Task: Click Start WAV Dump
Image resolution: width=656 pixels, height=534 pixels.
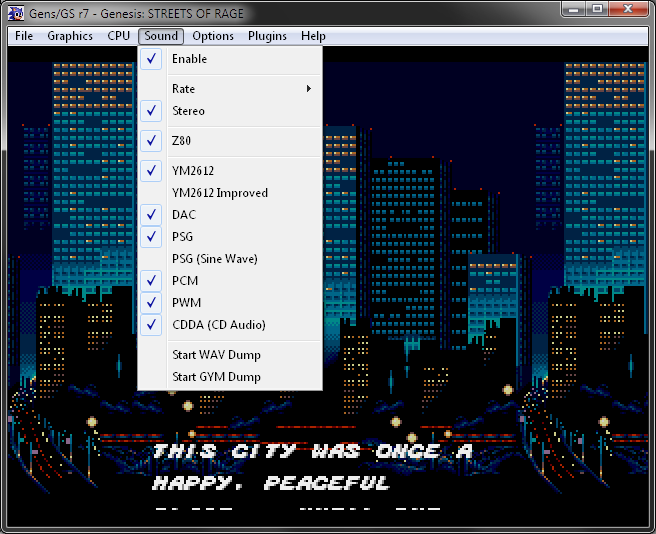Action: 216,355
